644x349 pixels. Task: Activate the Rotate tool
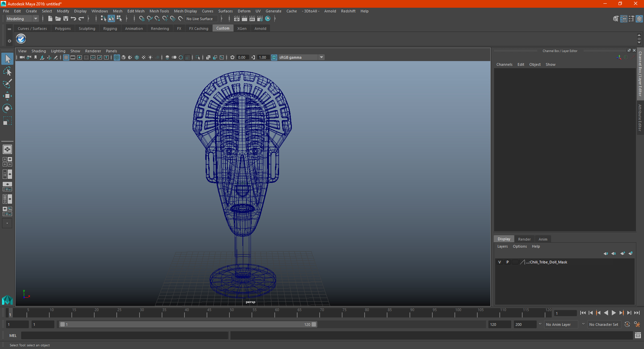7,108
